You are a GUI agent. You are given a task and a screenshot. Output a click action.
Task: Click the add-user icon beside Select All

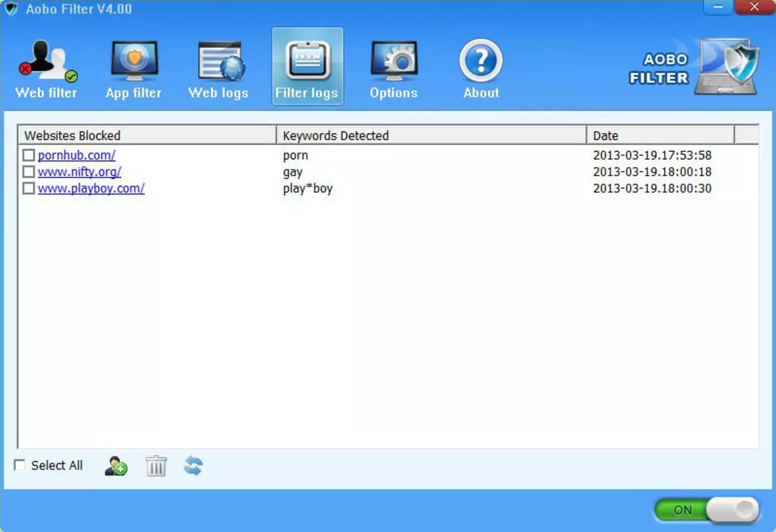point(116,465)
